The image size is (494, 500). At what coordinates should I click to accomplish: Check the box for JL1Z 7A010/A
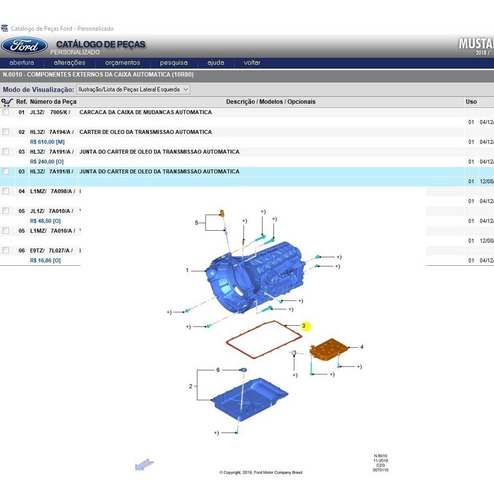click(x=6, y=211)
